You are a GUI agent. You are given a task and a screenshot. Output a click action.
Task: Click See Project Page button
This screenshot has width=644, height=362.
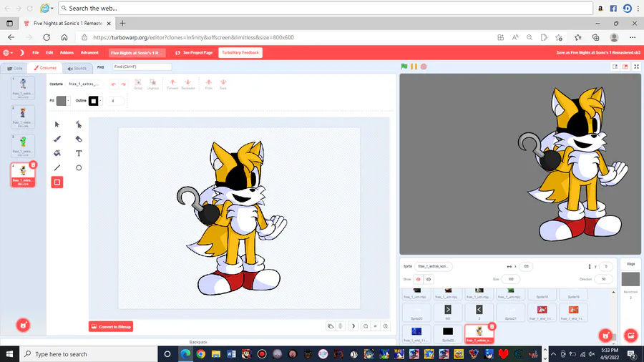pyautogui.click(x=194, y=52)
